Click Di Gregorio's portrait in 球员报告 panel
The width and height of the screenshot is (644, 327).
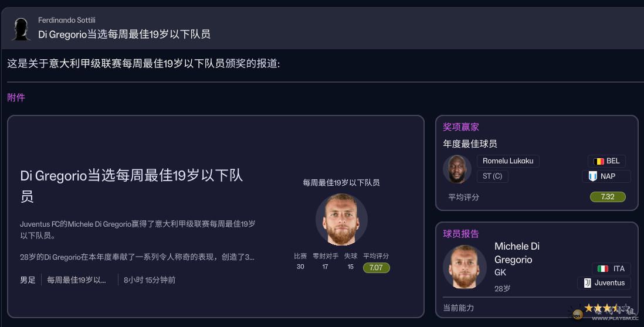pos(465,267)
